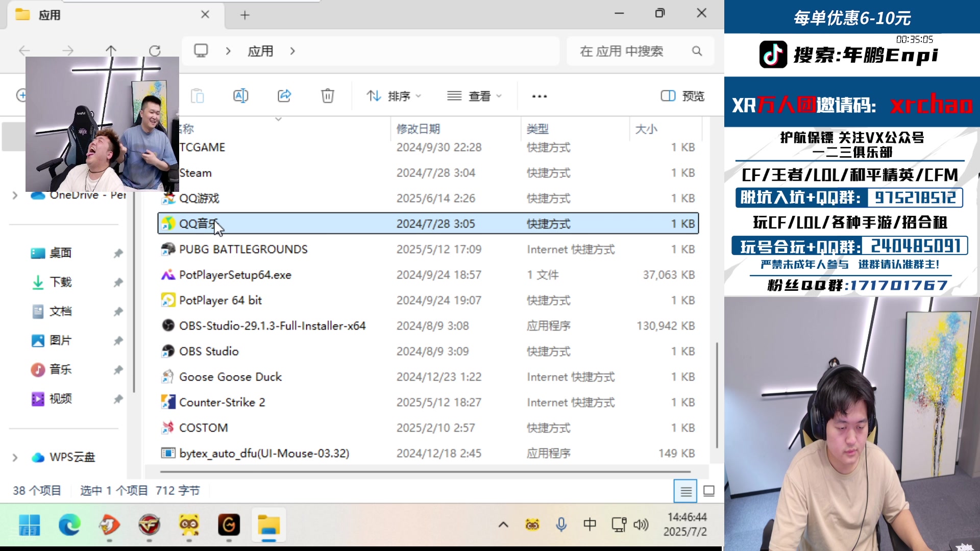Expand the WPS云盘 tree node
Screen dimensions: 980x551
15,457
